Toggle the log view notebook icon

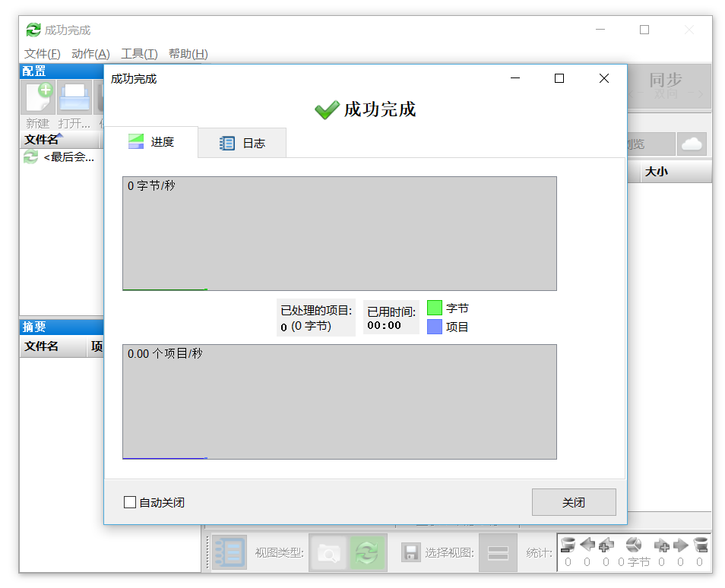[x=230, y=552]
